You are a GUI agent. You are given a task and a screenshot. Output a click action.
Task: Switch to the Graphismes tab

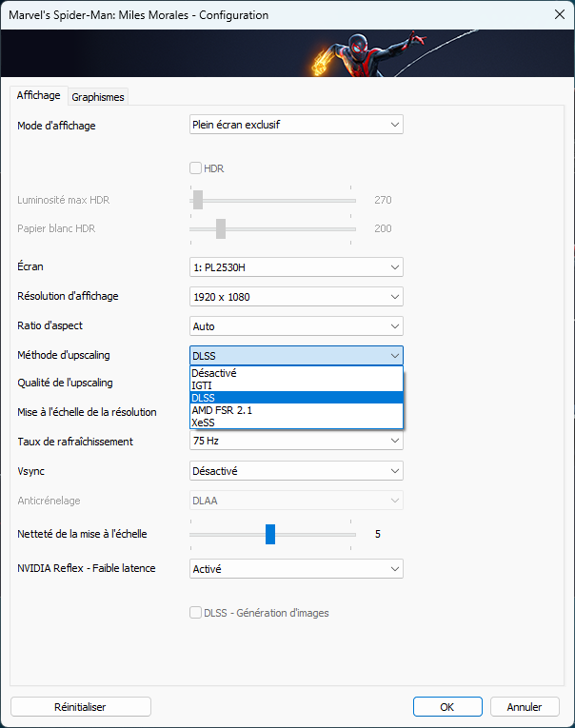click(x=98, y=97)
